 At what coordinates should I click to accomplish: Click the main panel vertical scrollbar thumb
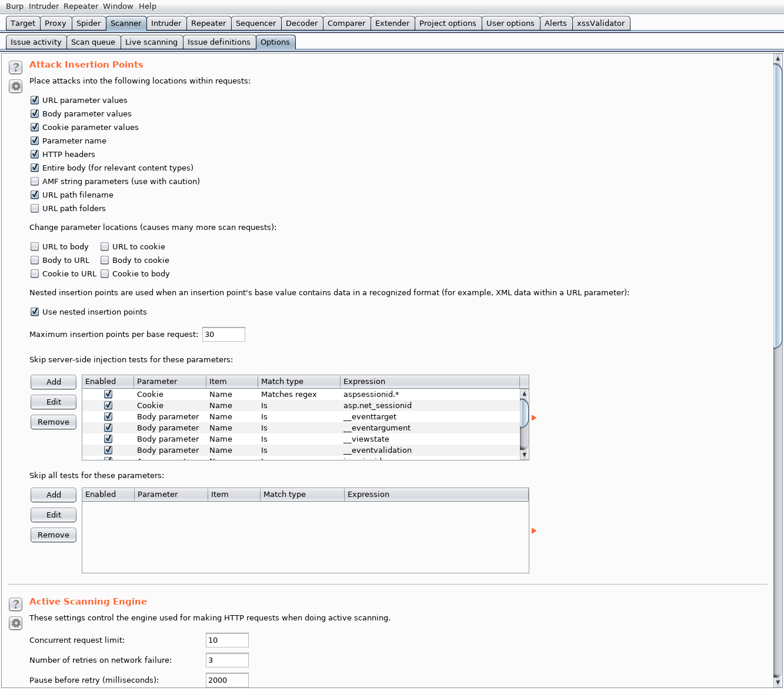point(778,206)
